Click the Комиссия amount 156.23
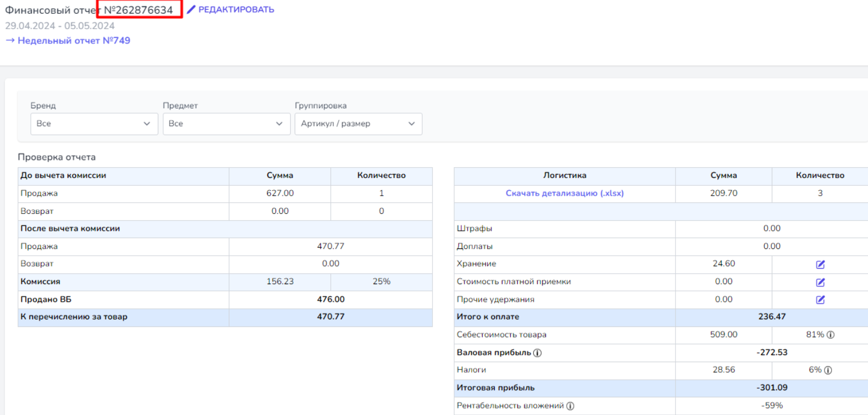This screenshot has height=415, width=868. pyautogui.click(x=280, y=281)
